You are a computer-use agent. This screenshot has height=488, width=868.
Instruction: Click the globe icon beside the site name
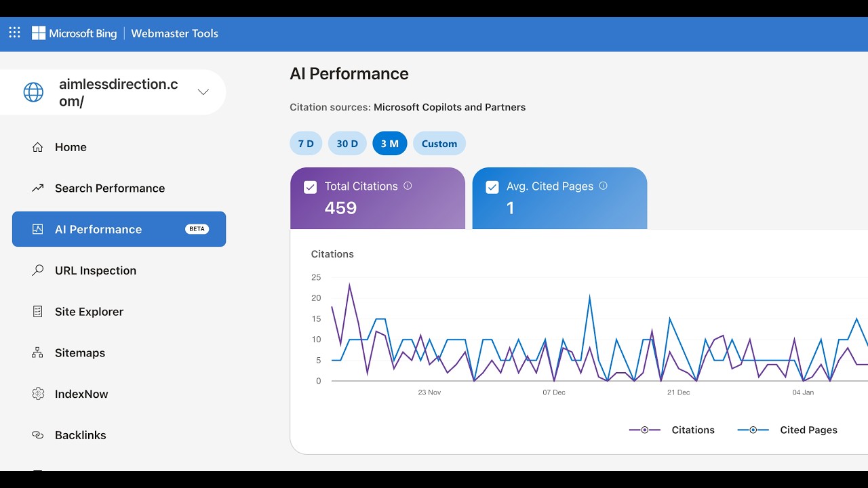pyautogui.click(x=33, y=92)
